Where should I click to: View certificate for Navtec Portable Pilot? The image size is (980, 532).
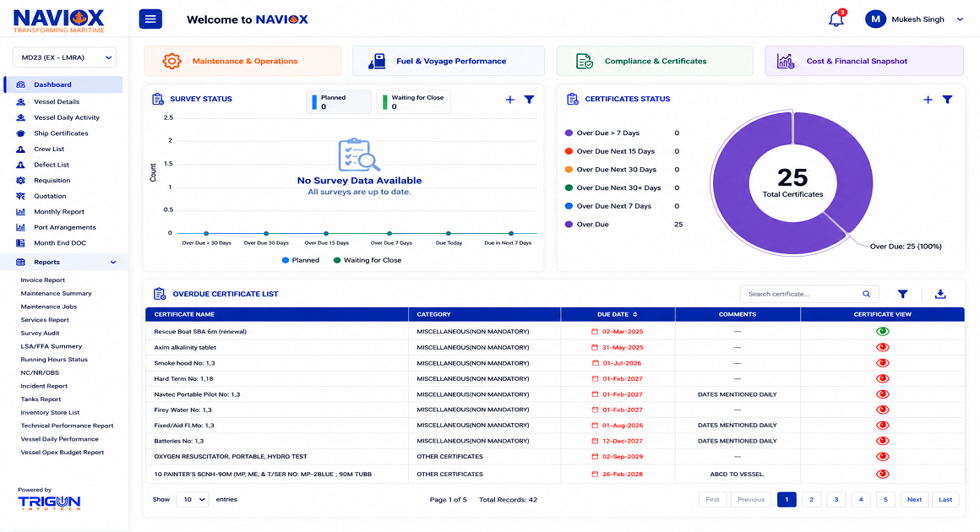[883, 394]
